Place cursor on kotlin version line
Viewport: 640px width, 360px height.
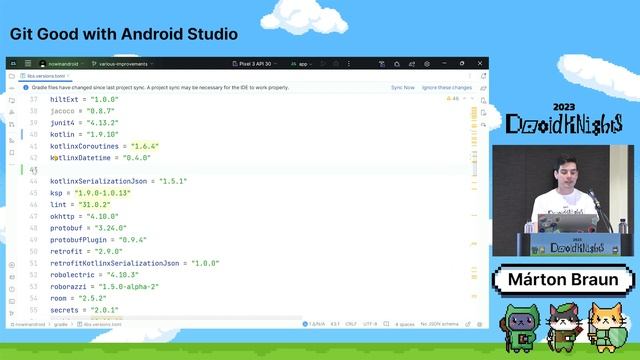click(x=84, y=134)
